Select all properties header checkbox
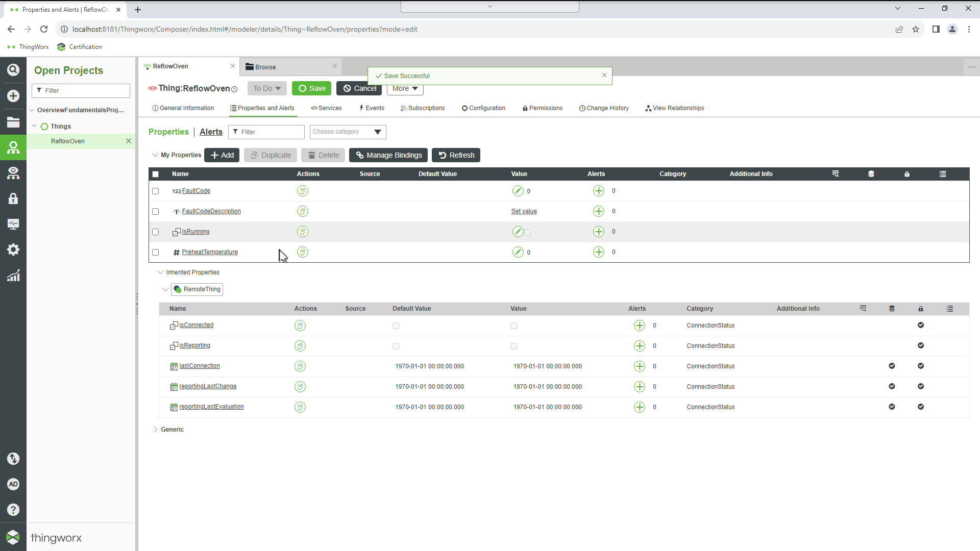 tap(156, 174)
